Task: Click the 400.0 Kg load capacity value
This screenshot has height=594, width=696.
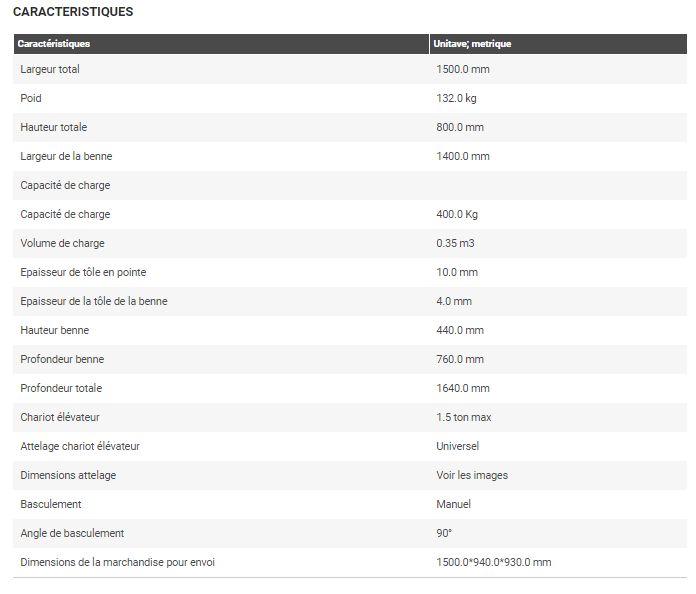Action: (x=460, y=214)
